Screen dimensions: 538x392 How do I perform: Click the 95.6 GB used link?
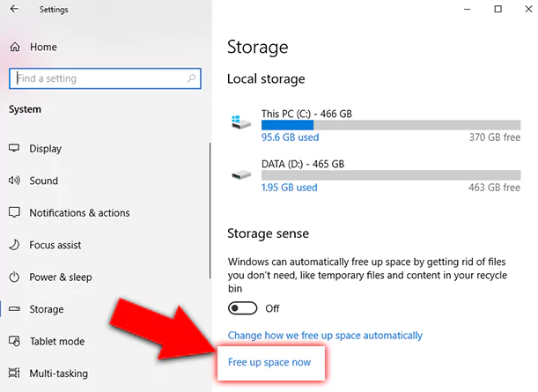tap(290, 137)
